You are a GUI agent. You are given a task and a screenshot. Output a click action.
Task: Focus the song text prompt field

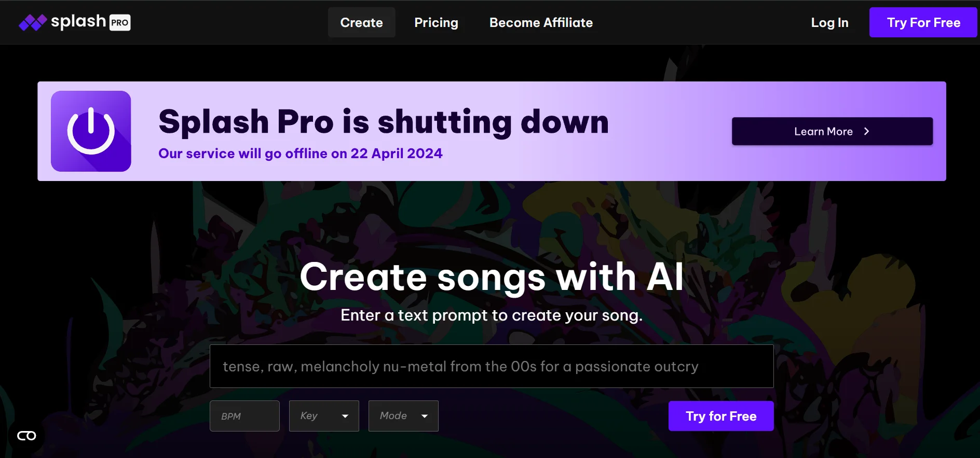pos(491,366)
